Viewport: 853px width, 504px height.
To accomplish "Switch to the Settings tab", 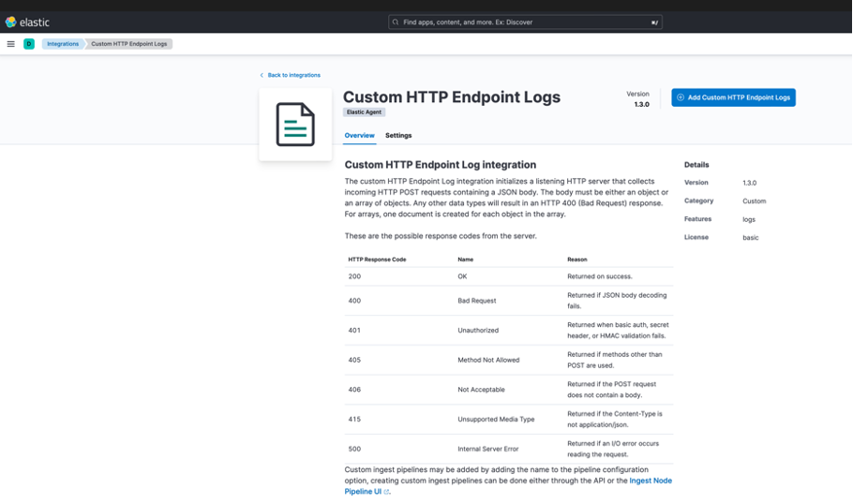I will [x=398, y=136].
